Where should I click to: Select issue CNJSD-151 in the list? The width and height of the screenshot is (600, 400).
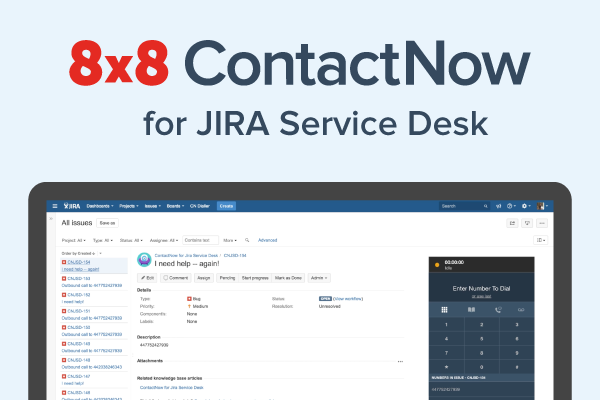coord(92,315)
